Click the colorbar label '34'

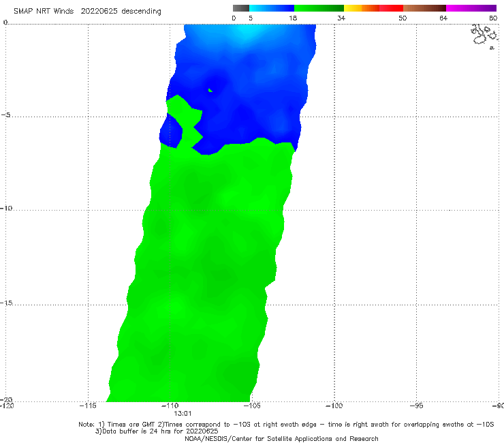(x=341, y=18)
